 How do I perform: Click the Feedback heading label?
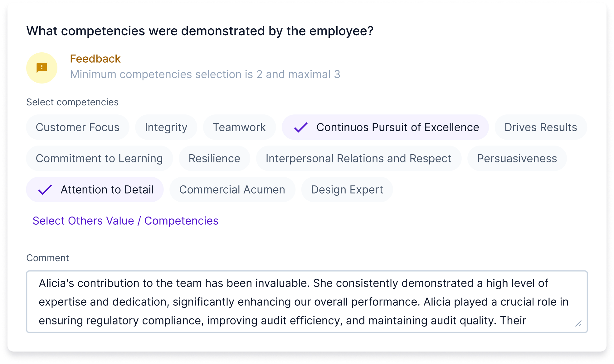click(95, 59)
